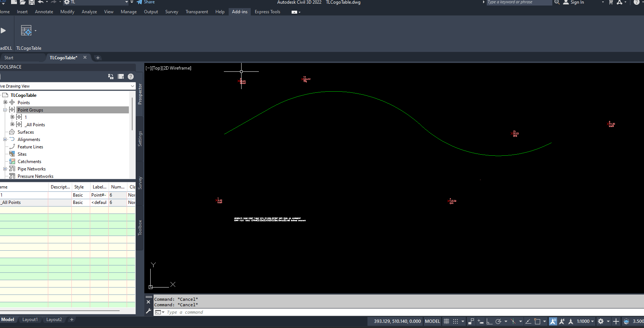Click the preview toggle icon in Toolspace

(111, 77)
